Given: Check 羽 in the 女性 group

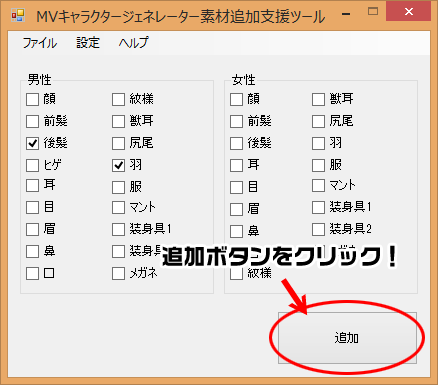Looking at the screenshot, I should pos(318,143).
